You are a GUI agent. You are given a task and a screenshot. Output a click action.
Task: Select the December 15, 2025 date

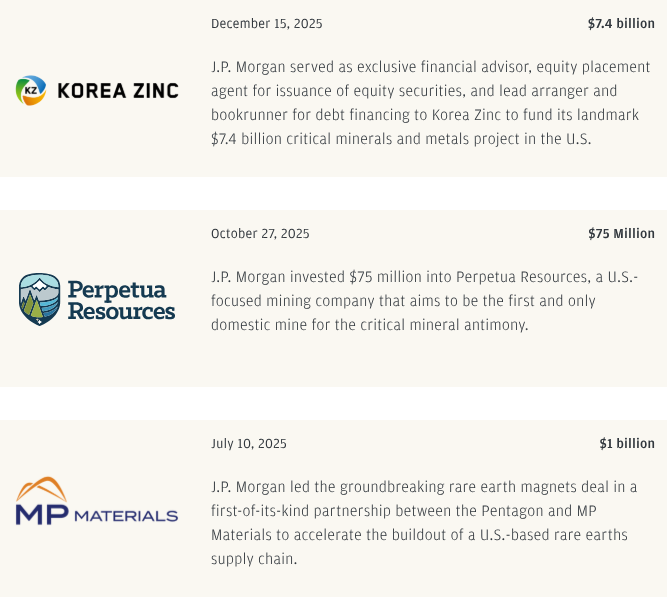click(x=266, y=24)
